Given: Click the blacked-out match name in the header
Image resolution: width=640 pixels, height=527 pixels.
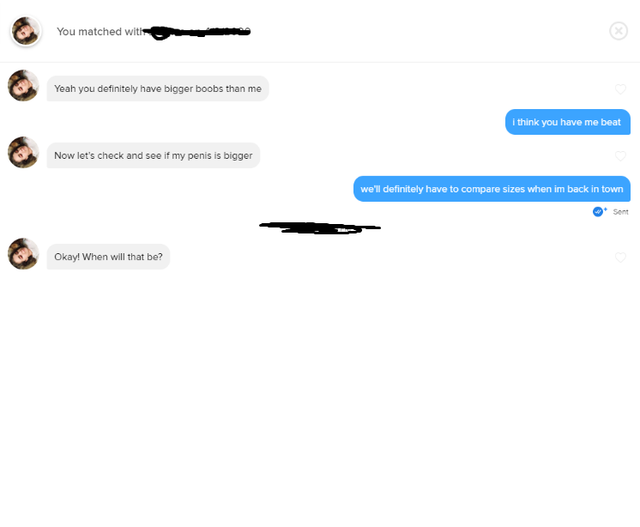Looking at the screenshot, I should tap(198, 32).
